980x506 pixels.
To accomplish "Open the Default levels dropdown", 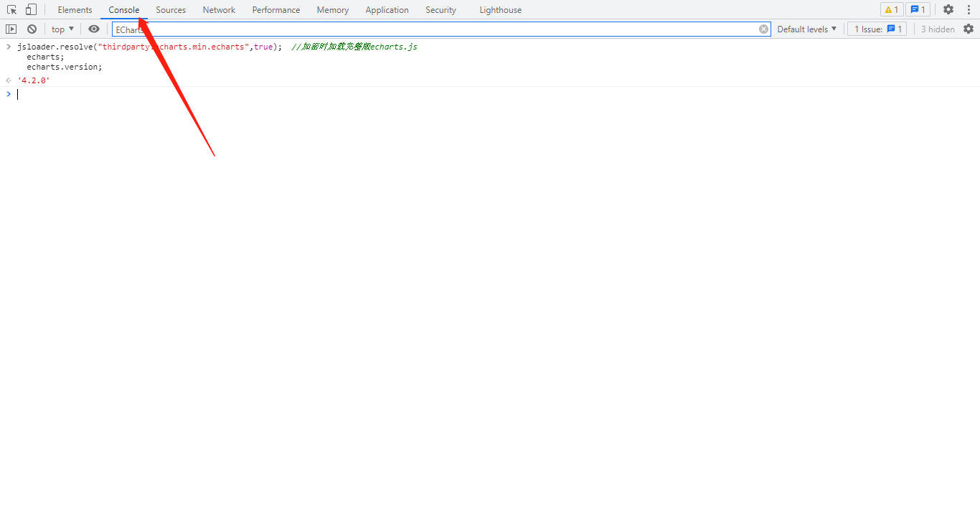I will coord(807,29).
